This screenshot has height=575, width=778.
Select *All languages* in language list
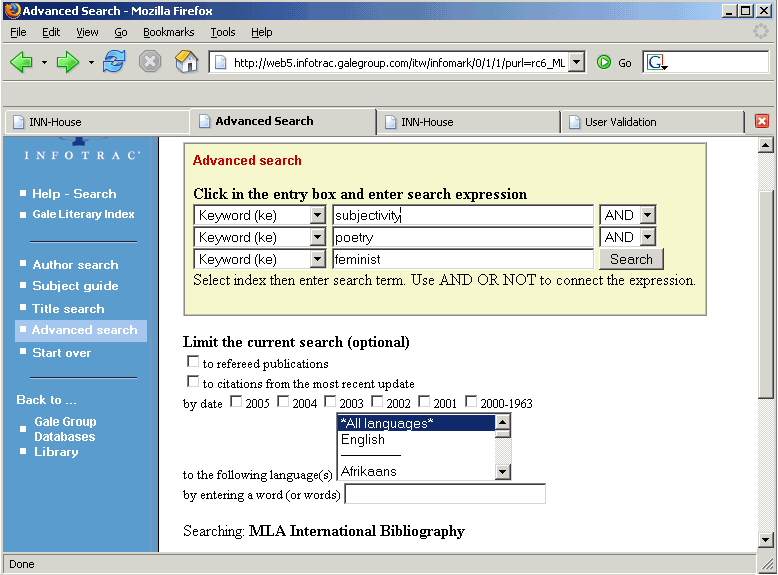[417, 423]
